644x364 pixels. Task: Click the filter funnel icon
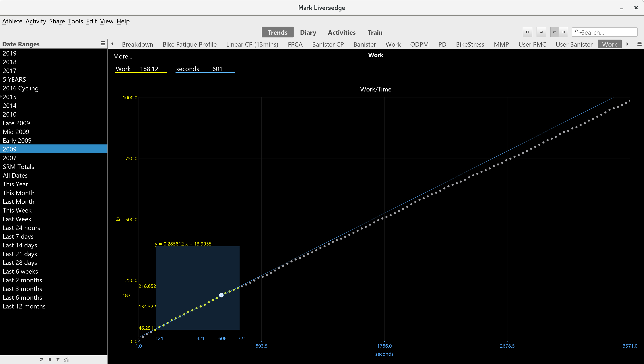coord(58,360)
